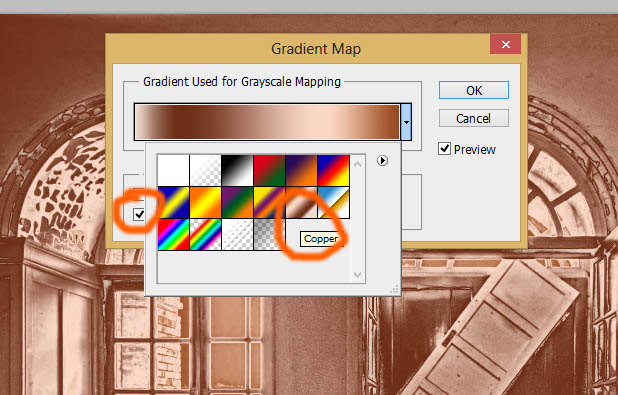The image size is (618, 395).
Task: Pick the Red, Green gradient swatch
Action: pyautogui.click(x=269, y=170)
